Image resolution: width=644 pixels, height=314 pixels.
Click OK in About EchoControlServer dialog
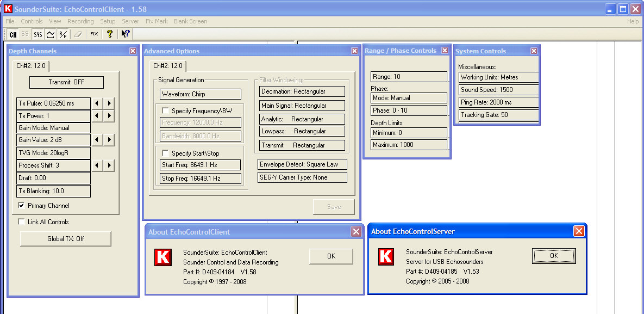(553, 256)
